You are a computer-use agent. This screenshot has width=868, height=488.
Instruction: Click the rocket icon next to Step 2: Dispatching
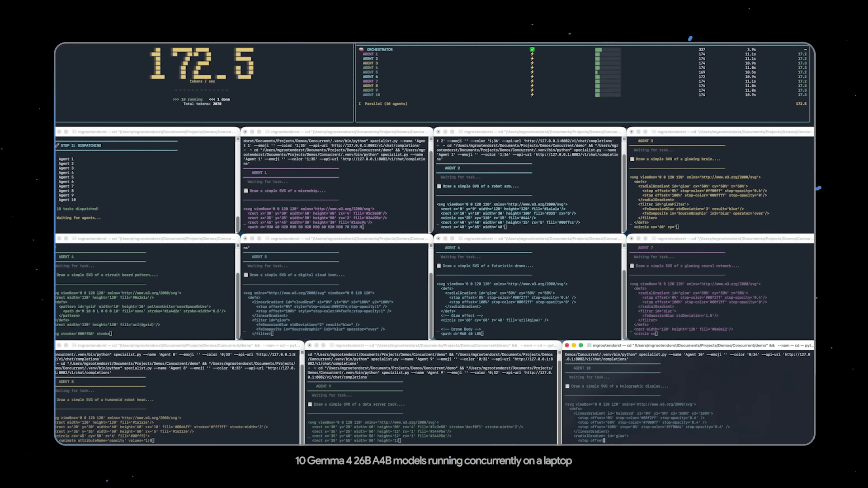pyautogui.click(x=57, y=145)
